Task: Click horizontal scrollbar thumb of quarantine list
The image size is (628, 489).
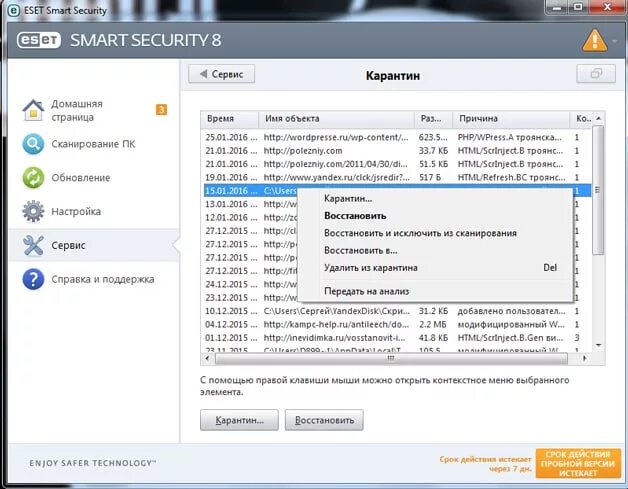Action: coord(391,358)
